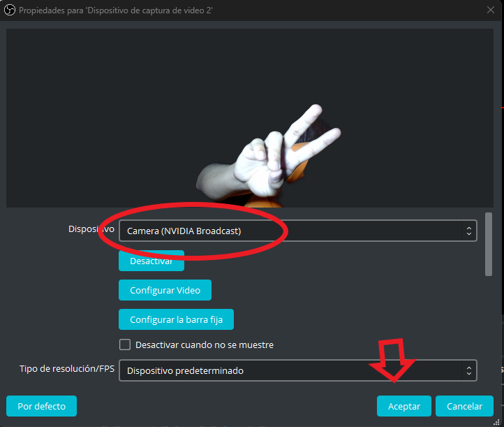Image resolution: width=504 pixels, height=427 pixels.
Task: Click the 'Desactivar cuando no se muestre' label text
Action: (x=204, y=345)
